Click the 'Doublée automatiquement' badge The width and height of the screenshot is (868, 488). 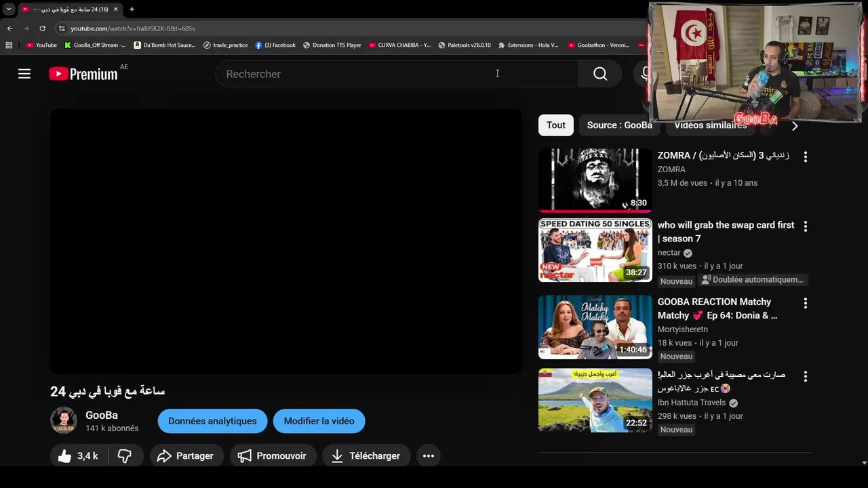(x=753, y=280)
